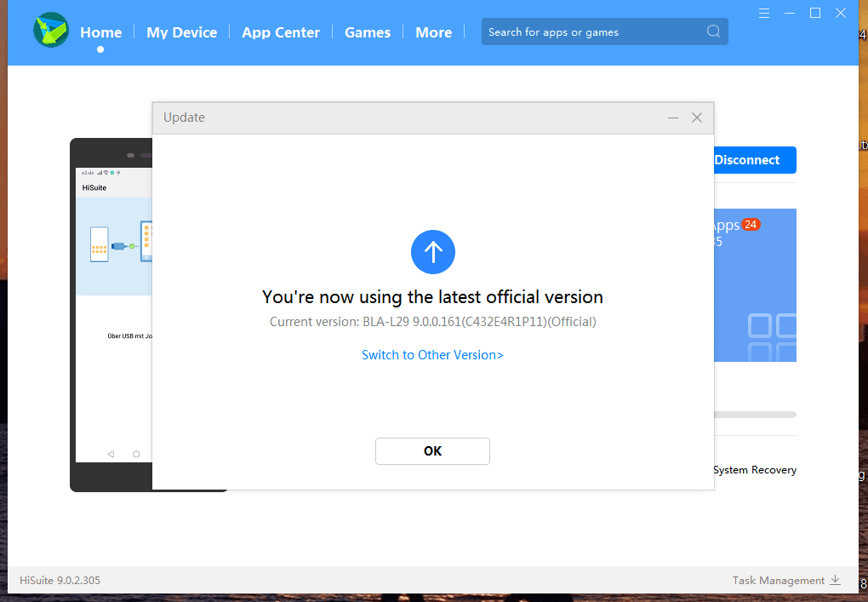
Task: Minimize the Update dialog
Action: pos(673,118)
